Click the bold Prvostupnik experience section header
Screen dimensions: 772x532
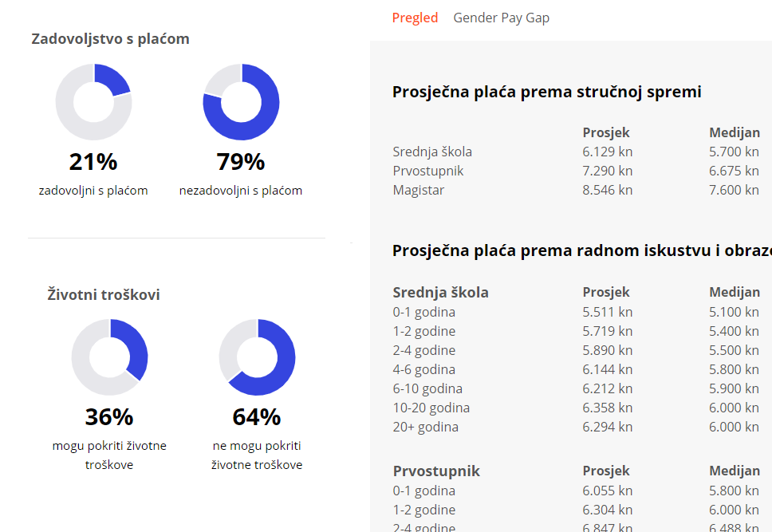pos(436,471)
